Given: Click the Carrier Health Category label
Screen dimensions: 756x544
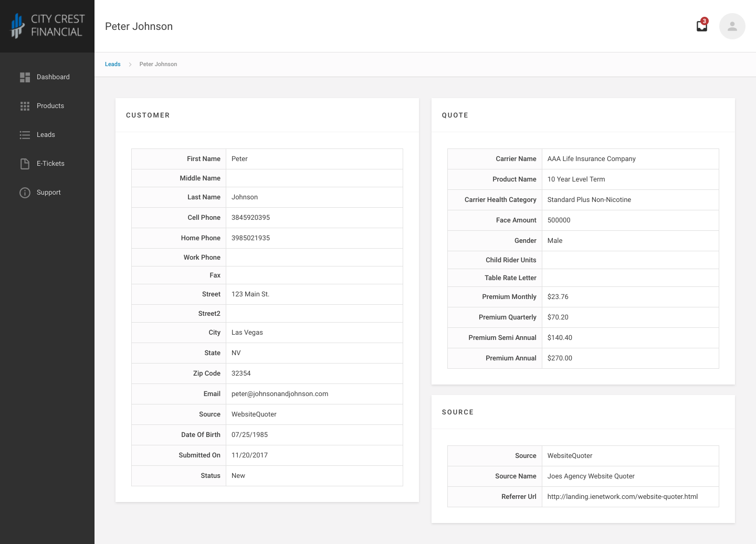Looking at the screenshot, I should click(x=500, y=200).
